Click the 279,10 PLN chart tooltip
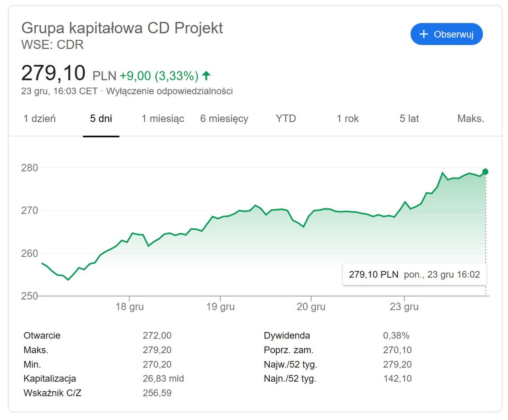Image resolution: width=508 pixels, height=420 pixels. pyautogui.click(x=414, y=275)
